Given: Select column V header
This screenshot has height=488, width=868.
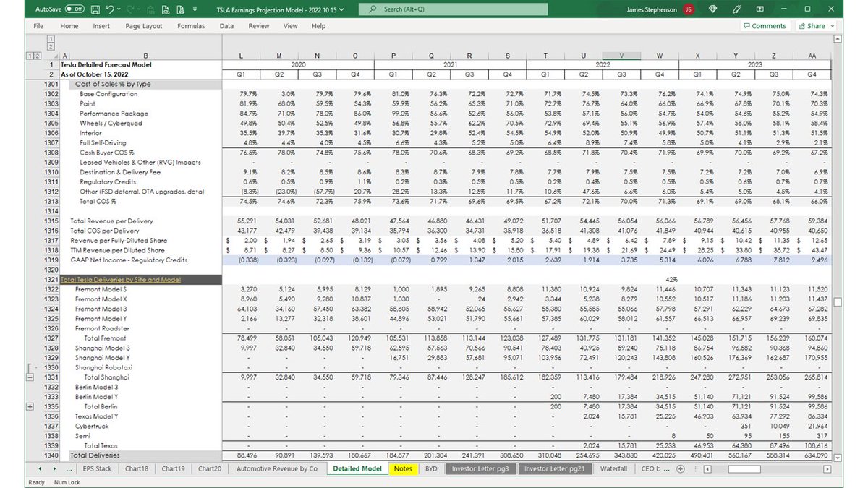Looking at the screenshot, I should click(x=621, y=56).
